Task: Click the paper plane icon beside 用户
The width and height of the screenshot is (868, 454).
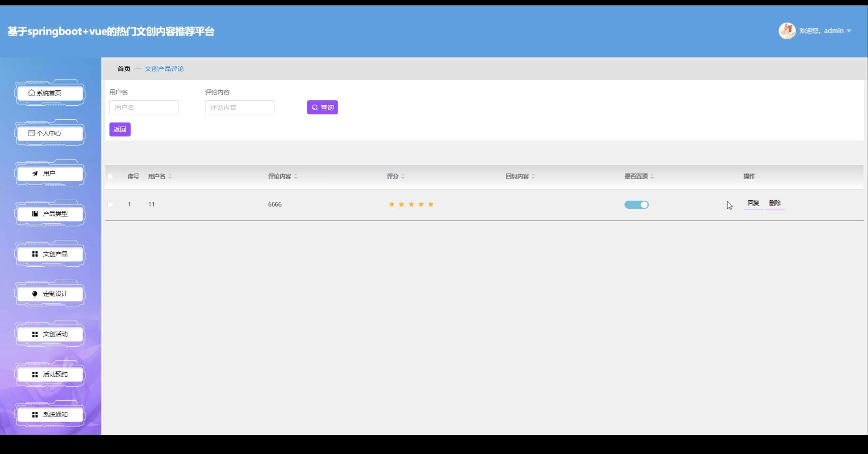Action: pos(35,173)
